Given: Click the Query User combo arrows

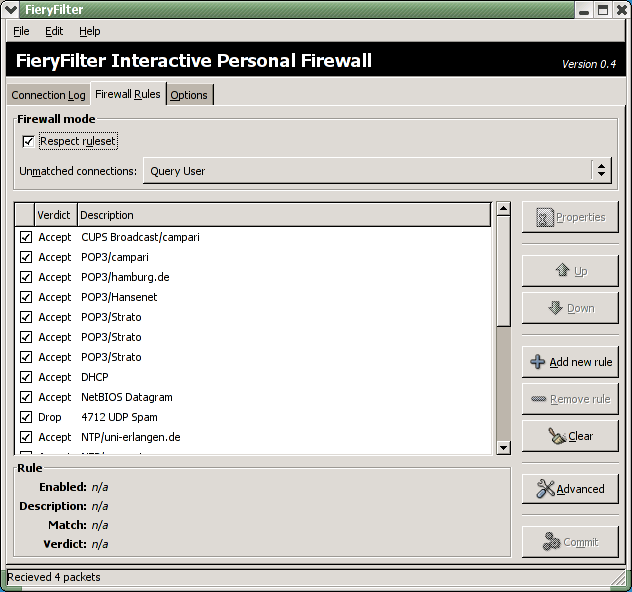Looking at the screenshot, I should [x=601, y=170].
